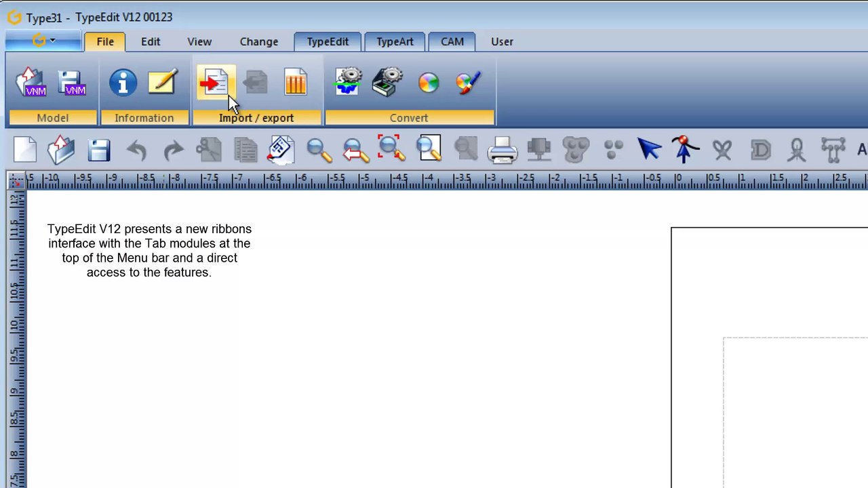
Task: Click the zoom on selection icon
Action: coord(392,149)
